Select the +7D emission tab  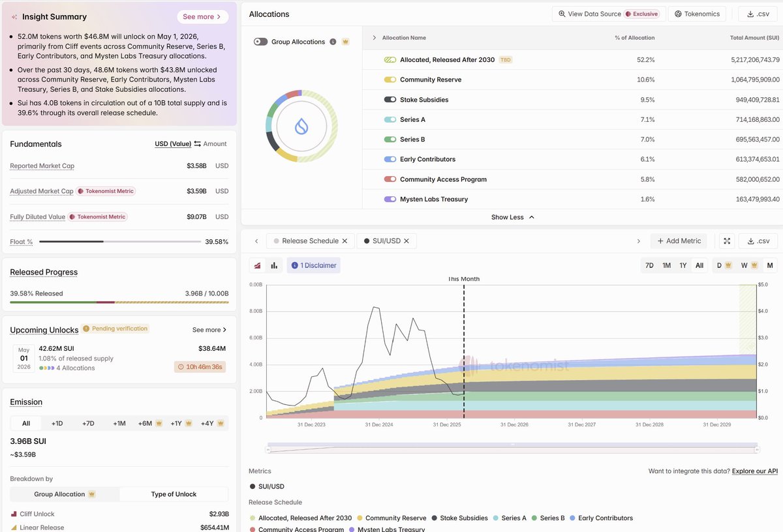tap(88, 423)
